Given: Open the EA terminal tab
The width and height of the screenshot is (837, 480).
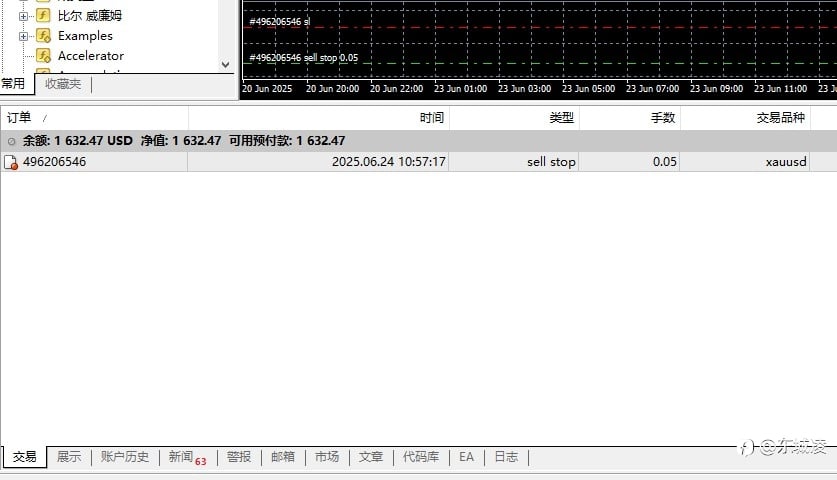Looking at the screenshot, I should tap(466, 457).
